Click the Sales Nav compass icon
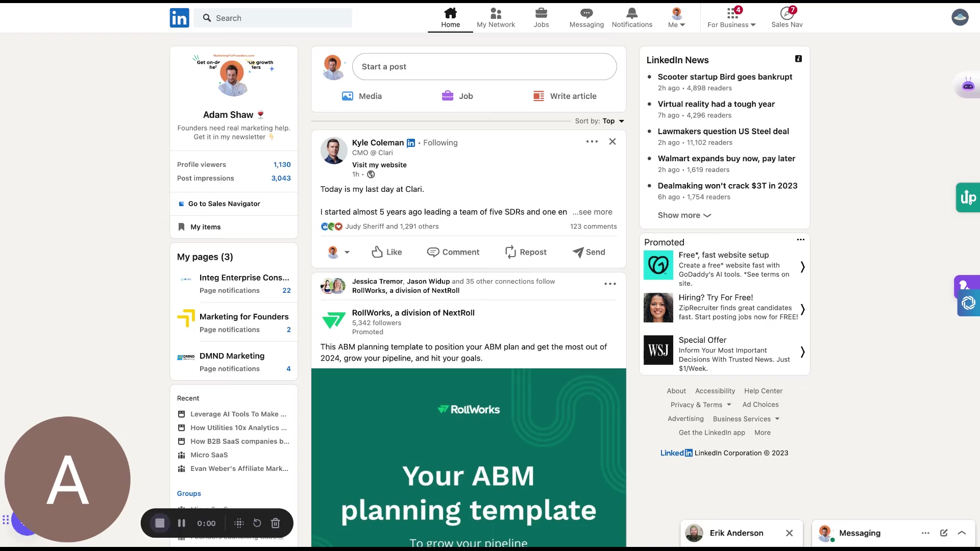The height and width of the screenshot is (551, 980). pyautogui.click(x=787, y=13)
